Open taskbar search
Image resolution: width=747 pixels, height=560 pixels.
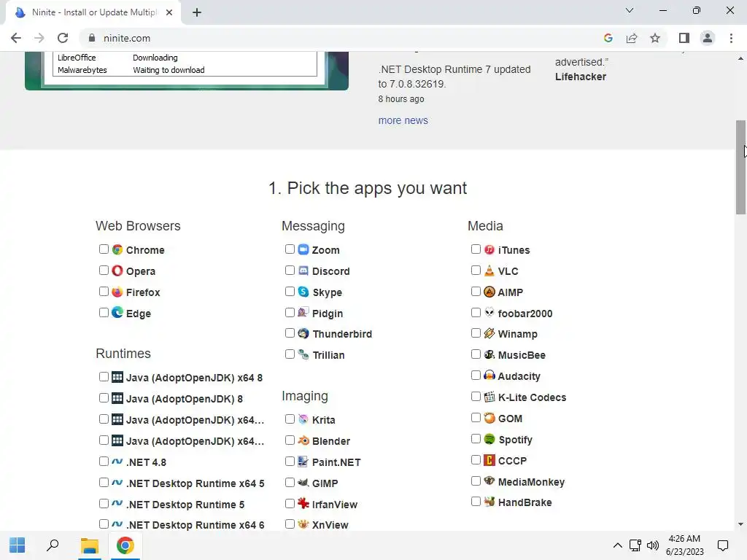(53, 545)
